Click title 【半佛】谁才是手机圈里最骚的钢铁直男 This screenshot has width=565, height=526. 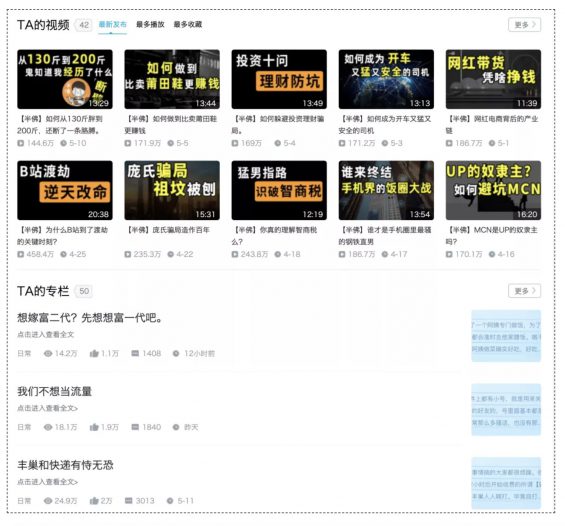tap(385, 236)
